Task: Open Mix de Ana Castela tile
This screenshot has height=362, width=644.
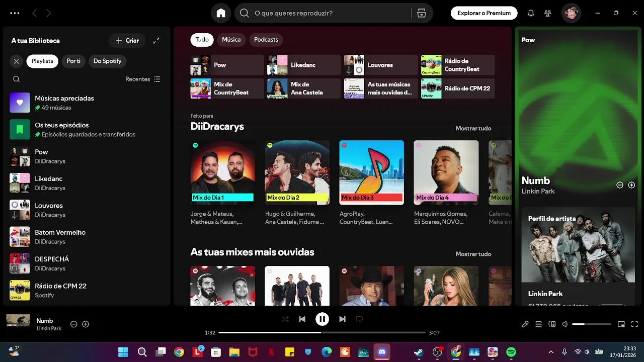Action: (x=304, y=88)
